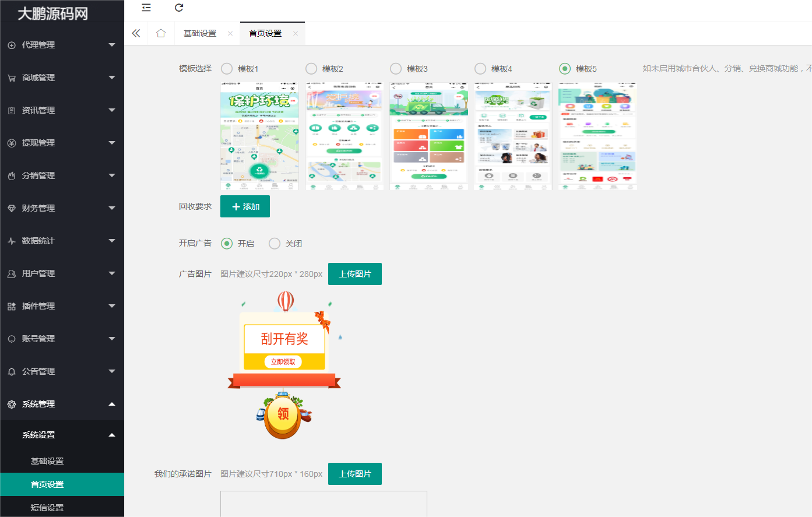
Task: Select the 模板3 radio button
Action: point(396,68)
